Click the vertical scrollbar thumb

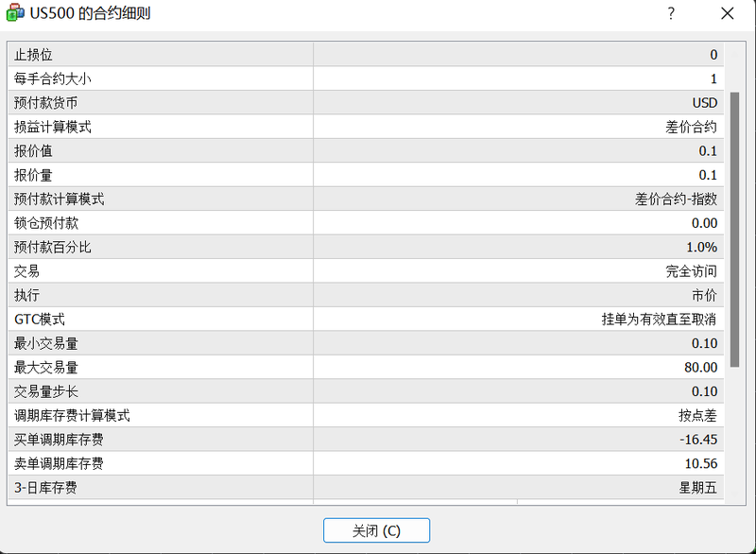(x=734, y=230)
